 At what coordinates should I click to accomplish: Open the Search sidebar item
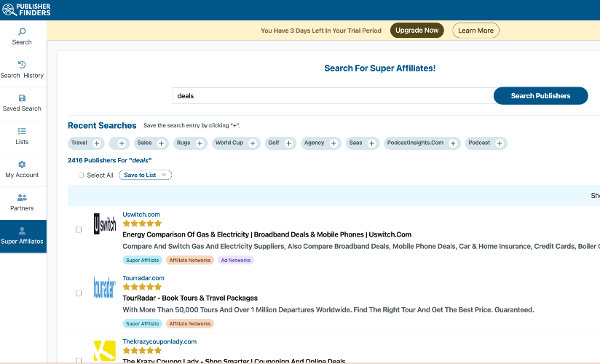[22, 36]
